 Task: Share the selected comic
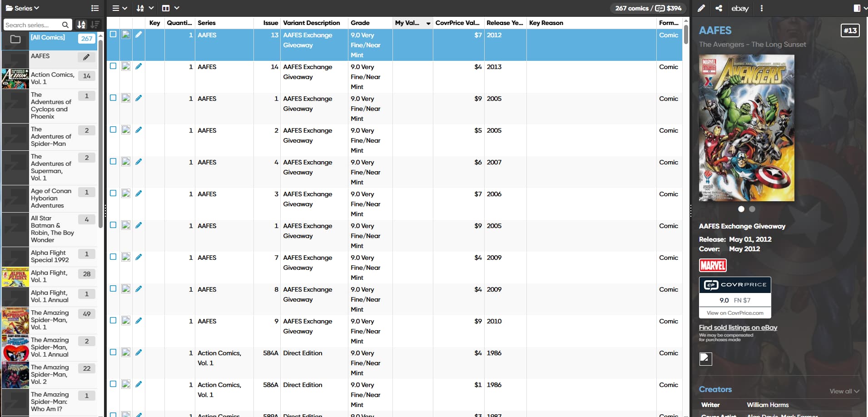coord(719,8)
